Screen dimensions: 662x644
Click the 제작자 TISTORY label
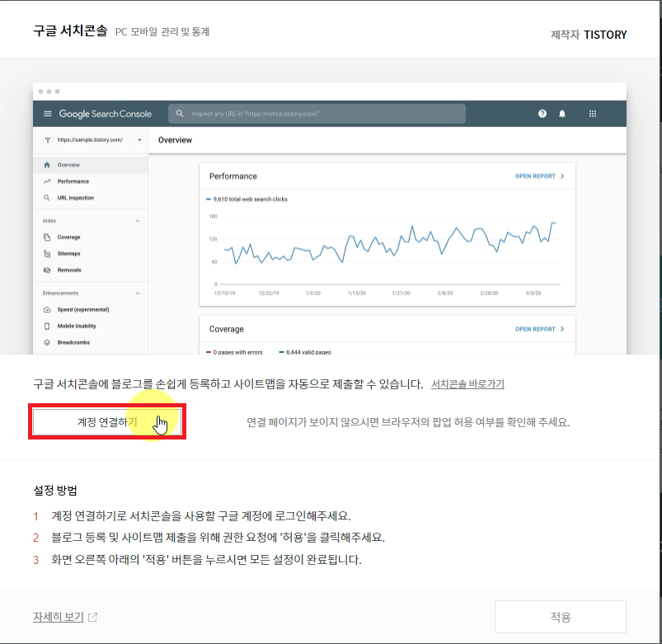point(589,35)
